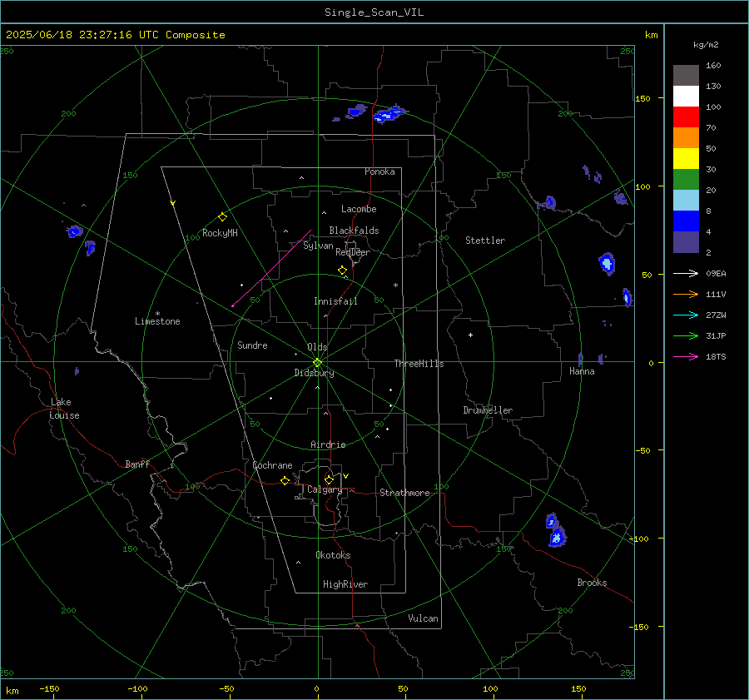Click the kg/m2 unit label
The height and width of the screenshot is (700, 749).
click(x=706, y=45)
